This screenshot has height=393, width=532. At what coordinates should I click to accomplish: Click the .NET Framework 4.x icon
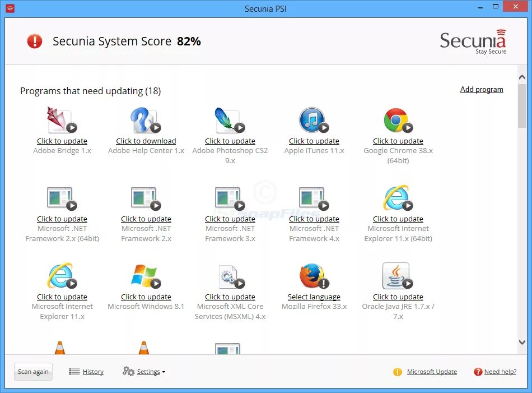[x=314, y=198]
